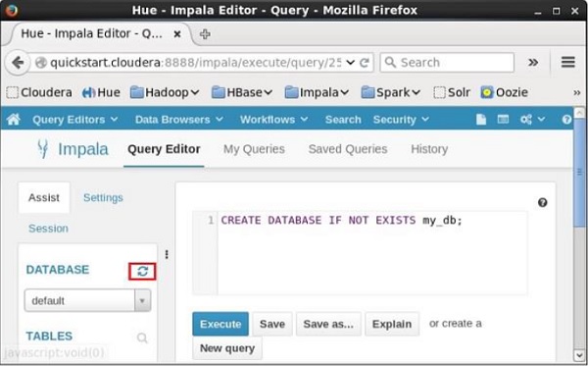
Task: Click the browser back arrow
Action: coord(18,63)
